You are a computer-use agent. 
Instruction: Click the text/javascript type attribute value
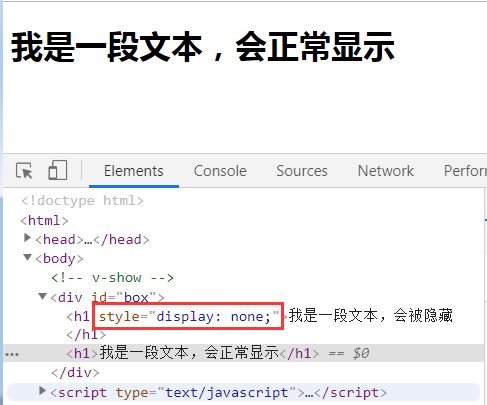pos(227,393)
